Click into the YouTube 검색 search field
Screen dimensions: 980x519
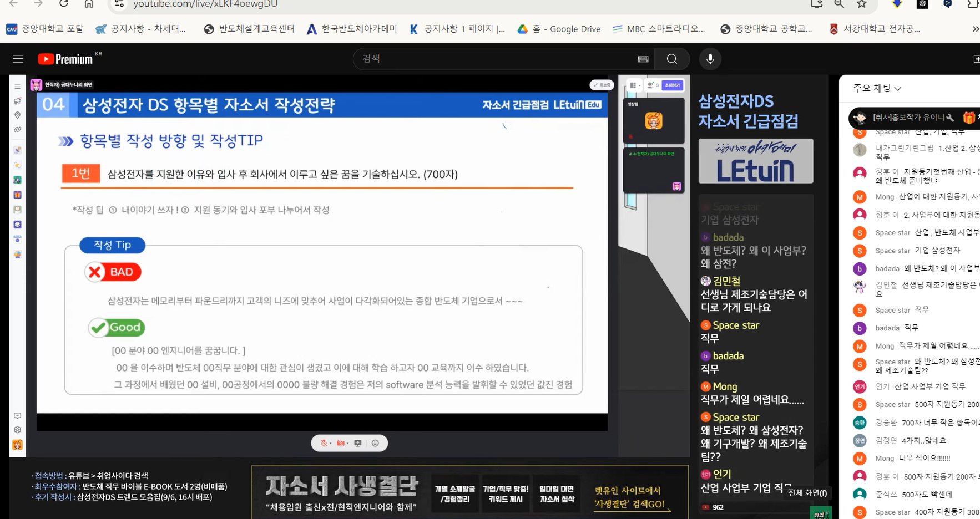pos(494,59)
